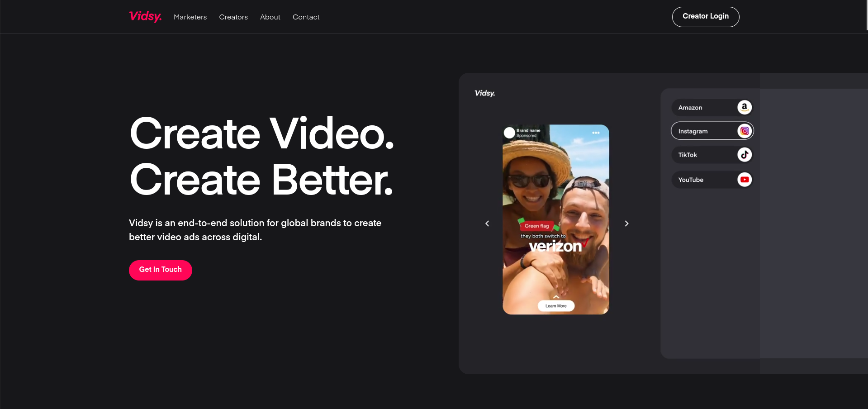Click the TikTok logo icon
868x409 pixels.
point(745,155)
